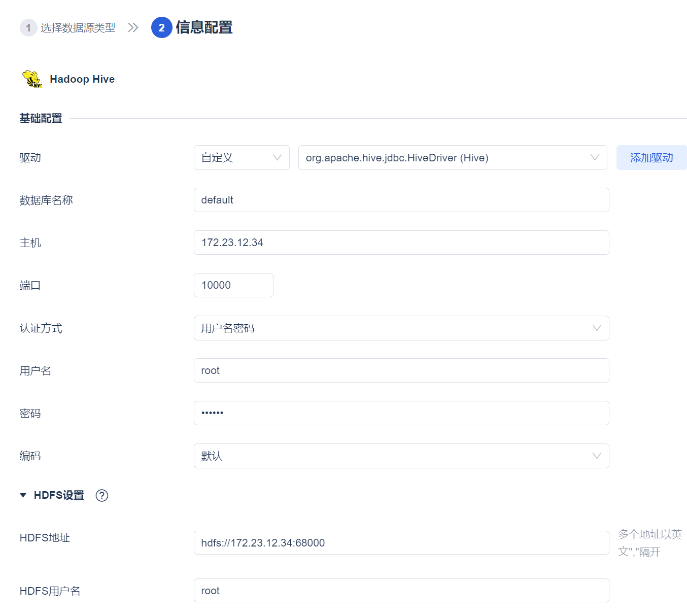Screen dimensions: 687x616
Task: Click the 用户名 label above 密码
Action: click(x=36, y=371)
